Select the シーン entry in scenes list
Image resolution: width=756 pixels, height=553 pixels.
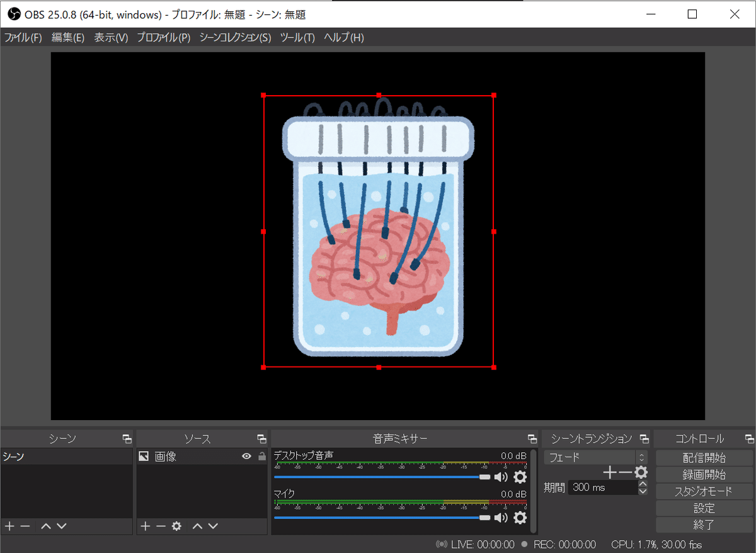[x=67, y=457]
